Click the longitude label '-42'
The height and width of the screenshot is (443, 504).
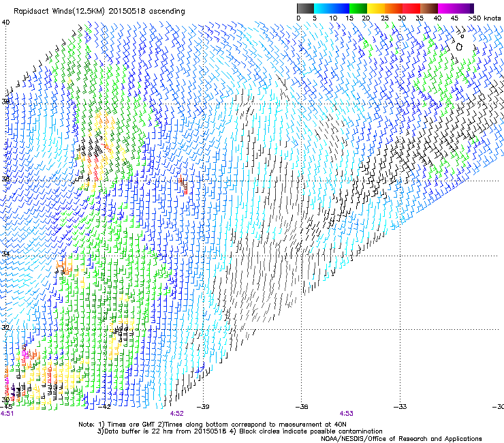coord(104,407)
